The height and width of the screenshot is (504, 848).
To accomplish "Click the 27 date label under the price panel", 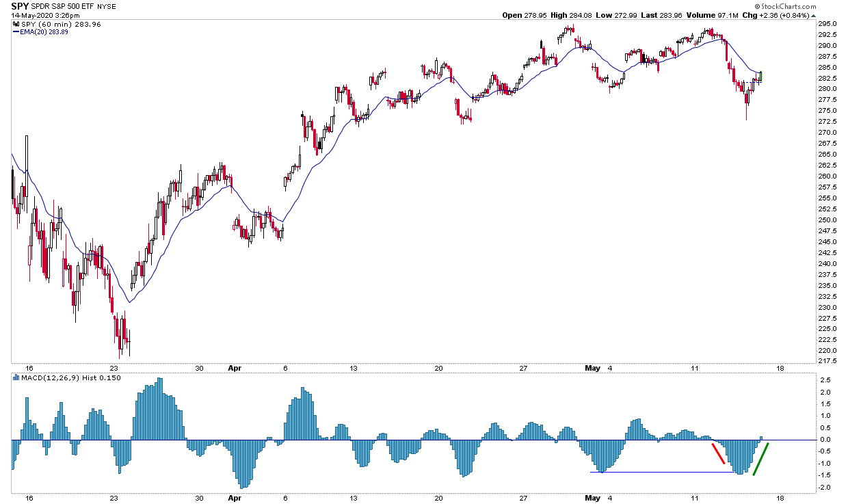I will [x=524, y=368].
